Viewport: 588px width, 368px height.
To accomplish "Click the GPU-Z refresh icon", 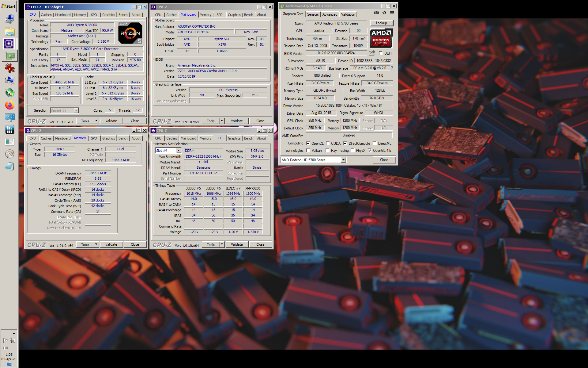I will 384,13.
